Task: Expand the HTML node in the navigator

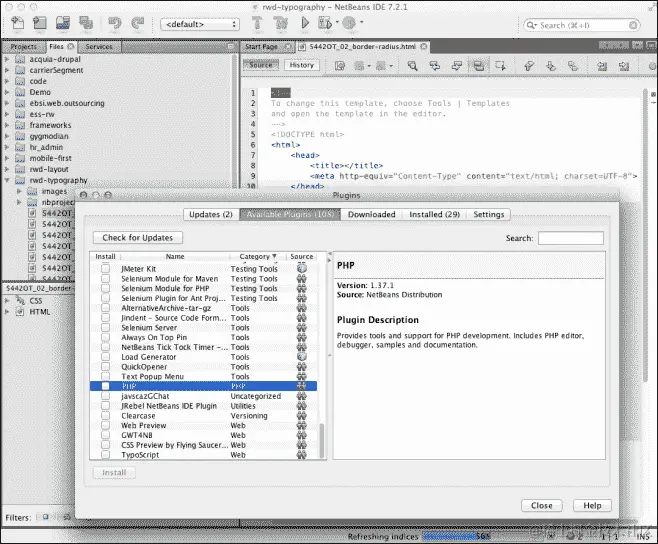Action: (7, 311)
